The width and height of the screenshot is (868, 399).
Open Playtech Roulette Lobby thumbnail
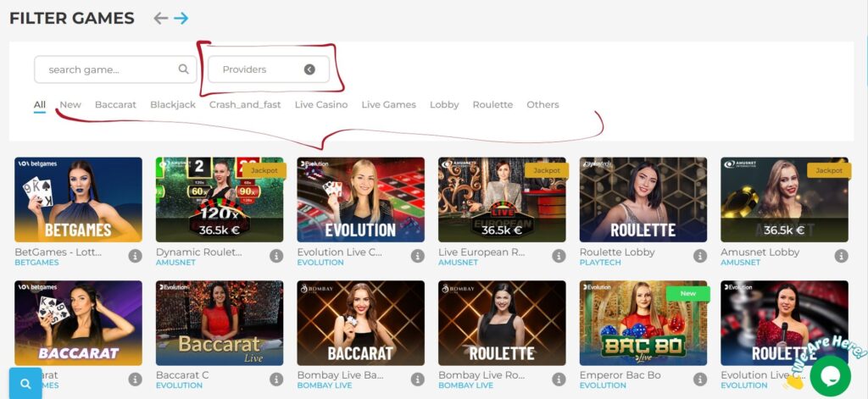[643, 200]
